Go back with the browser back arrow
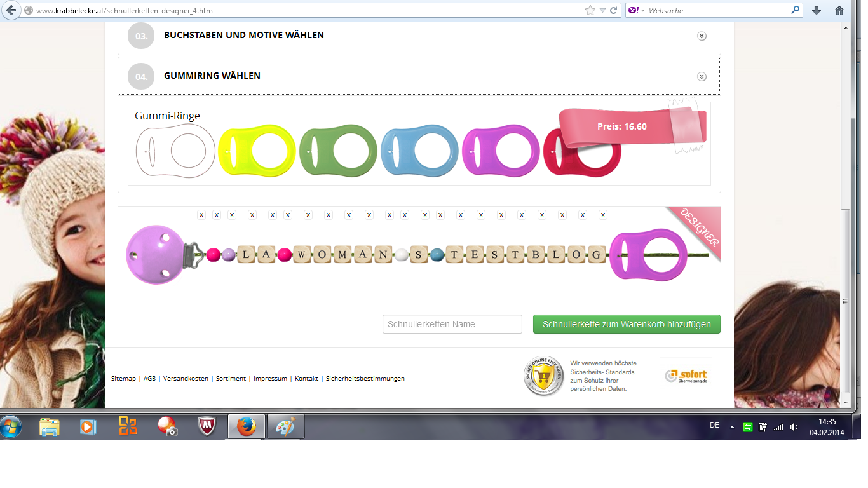This screenshot has width=868, height=488. coord(11,10)
